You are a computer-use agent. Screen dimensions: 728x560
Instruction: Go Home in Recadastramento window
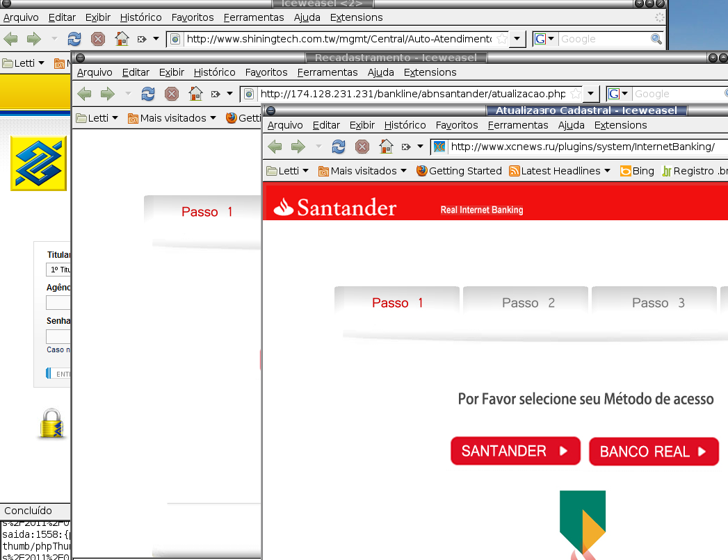click(x=195, y=94)
